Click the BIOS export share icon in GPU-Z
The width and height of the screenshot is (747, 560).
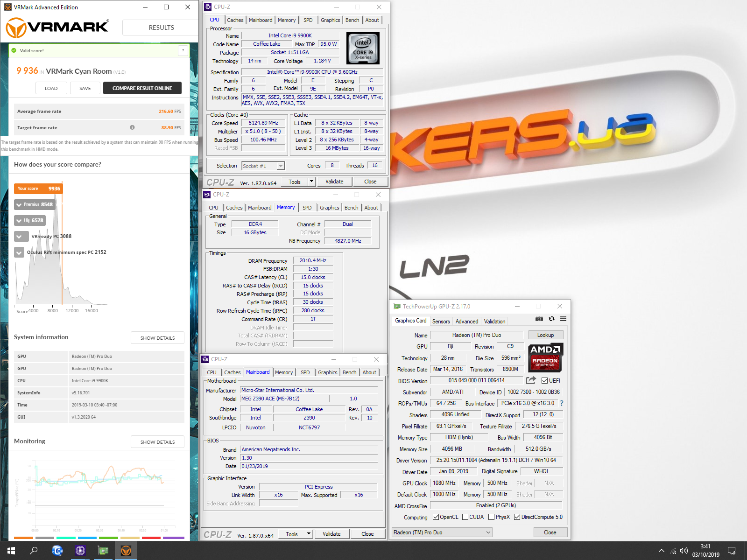click(531, 380)
